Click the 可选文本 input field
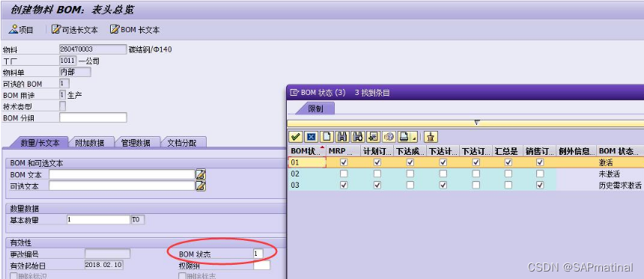644x279 pixels. [x=122, y=186]
